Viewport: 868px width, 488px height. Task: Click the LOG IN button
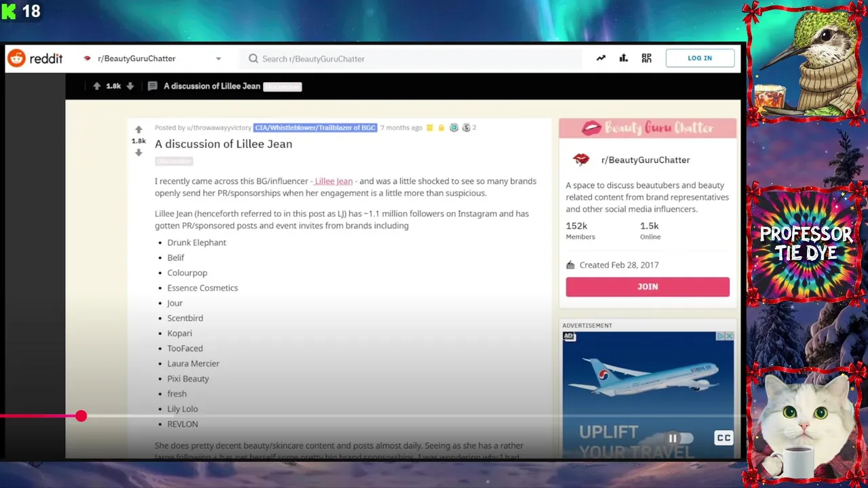click(700, 58)
